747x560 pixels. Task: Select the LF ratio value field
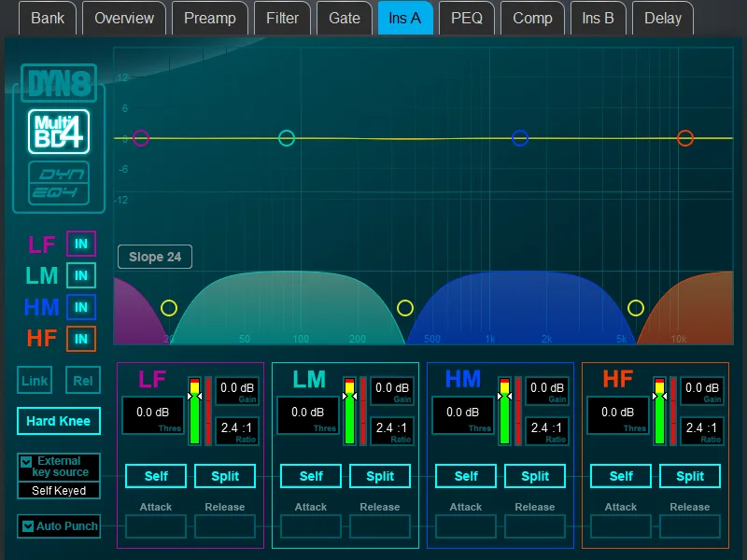click(237, 431)
